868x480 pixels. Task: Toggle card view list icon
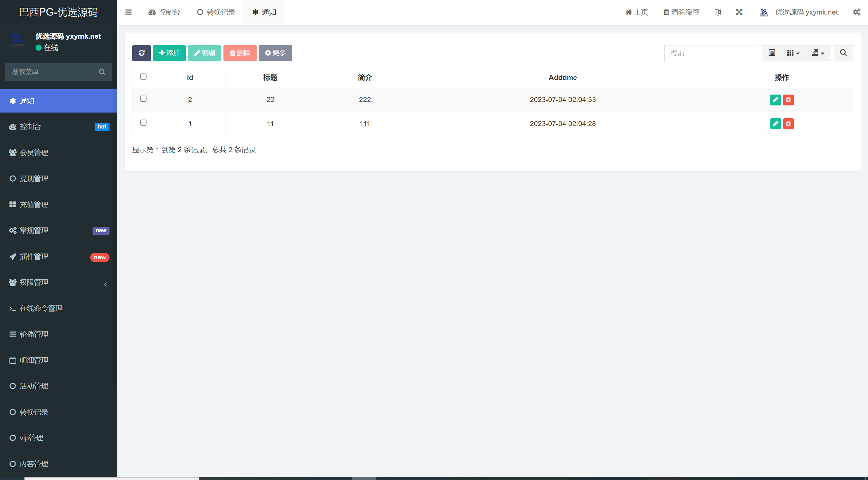pos(772,53)
